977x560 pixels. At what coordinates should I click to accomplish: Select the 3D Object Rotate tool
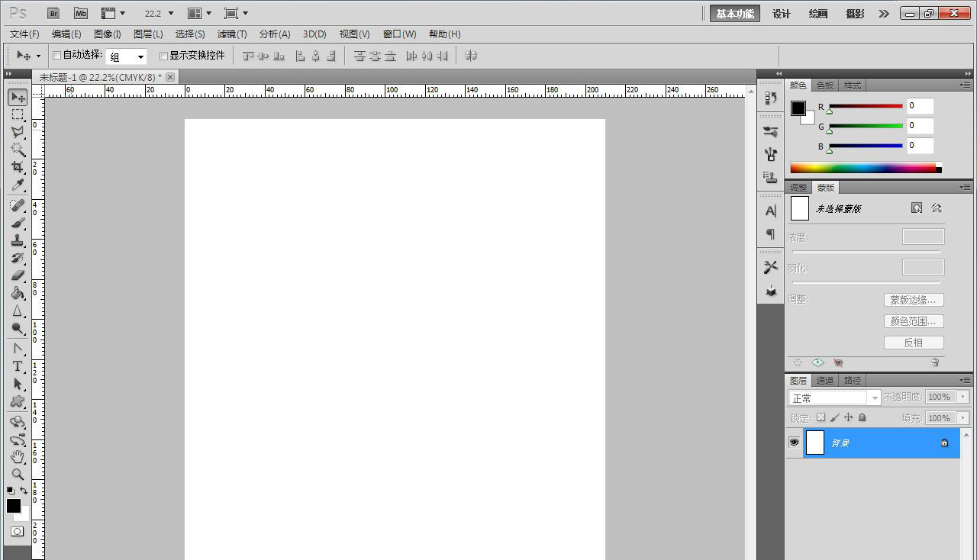click(x=18, y=422)
